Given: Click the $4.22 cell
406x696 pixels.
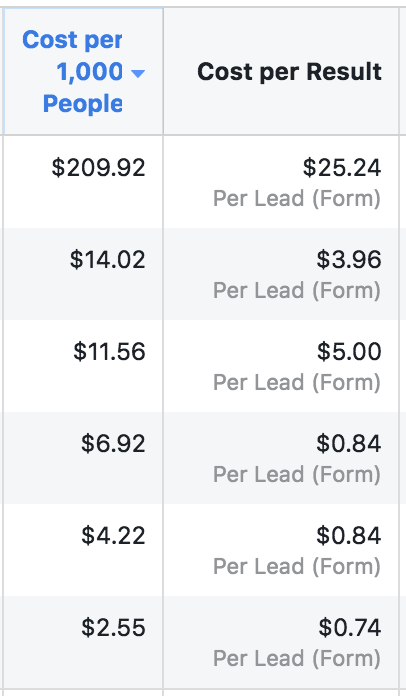Looking at the screenshot, I should point(113,535).
